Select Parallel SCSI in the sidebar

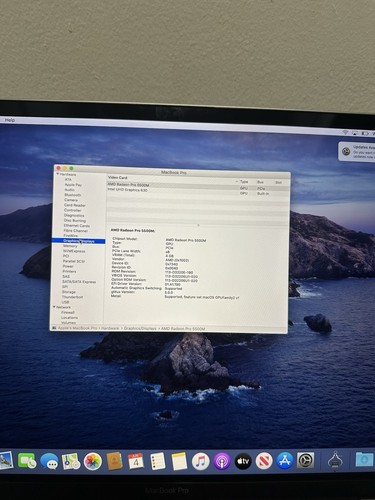point(74,261)
